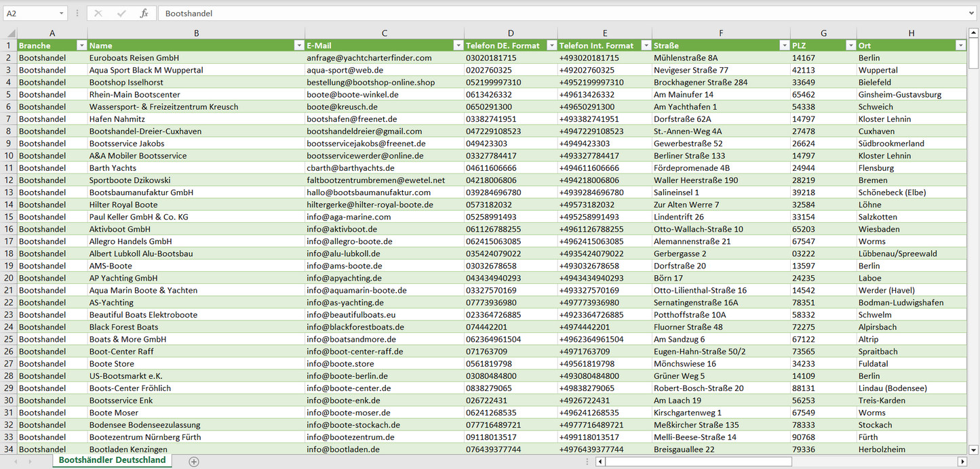Click the horizontal scrollbar right arrow

tap(962, 462)
